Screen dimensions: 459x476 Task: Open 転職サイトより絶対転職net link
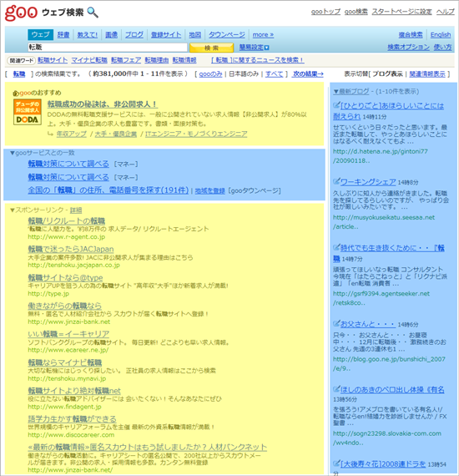pos(74,391)
